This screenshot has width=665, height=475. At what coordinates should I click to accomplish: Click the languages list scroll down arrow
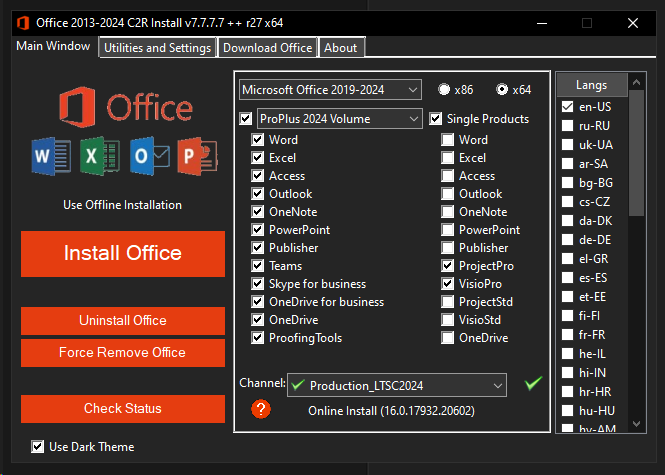coord(637,423)
